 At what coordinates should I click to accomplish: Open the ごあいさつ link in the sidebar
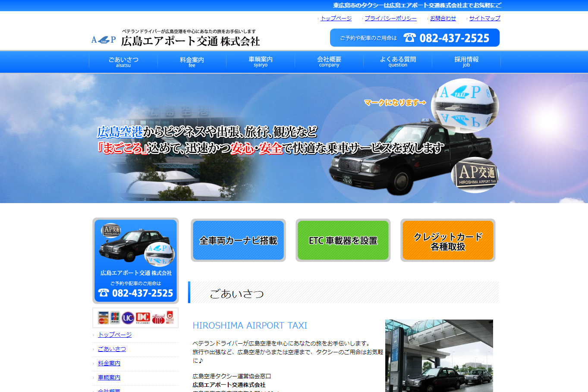pos(112,349)
